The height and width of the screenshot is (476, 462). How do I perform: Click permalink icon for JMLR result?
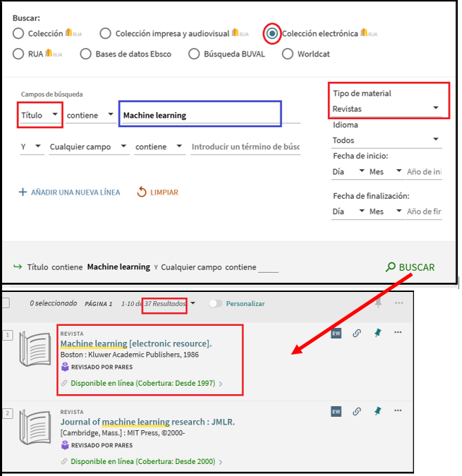(x=357, y=410)
